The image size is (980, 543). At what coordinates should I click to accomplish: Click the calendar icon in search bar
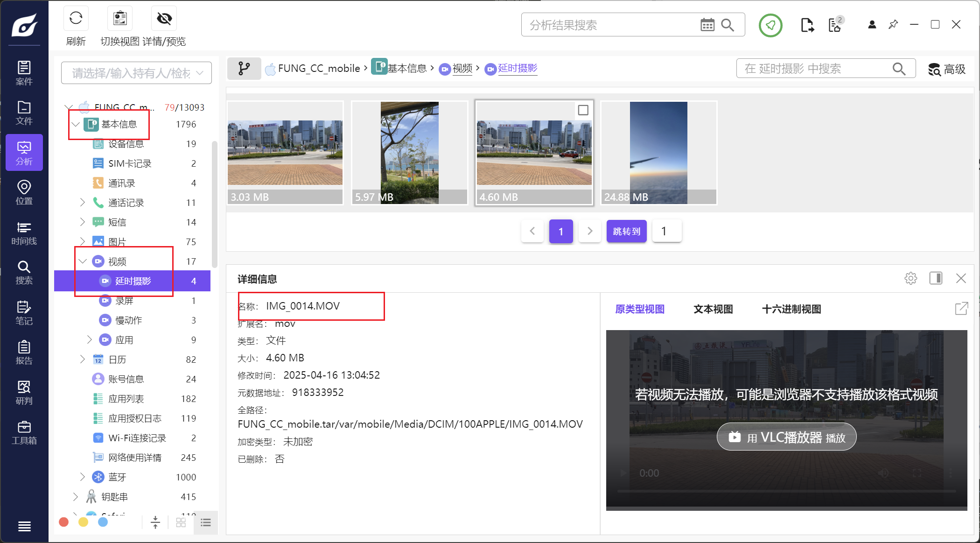pyautogui.click(x=707, y=25)
